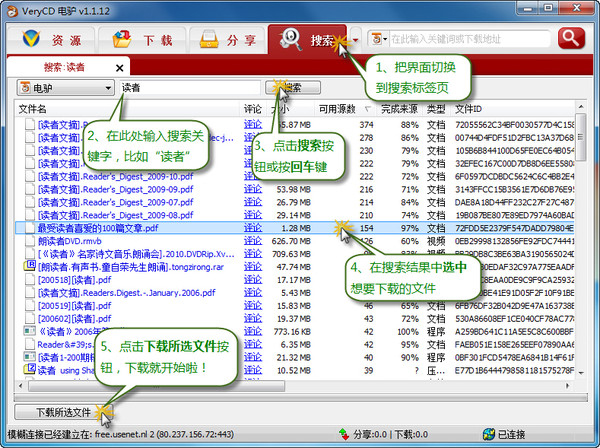Screen dimensions: 600x448
Task: Click the program icon of the 读者1-200期 row
Action: (x=29, y=357)
